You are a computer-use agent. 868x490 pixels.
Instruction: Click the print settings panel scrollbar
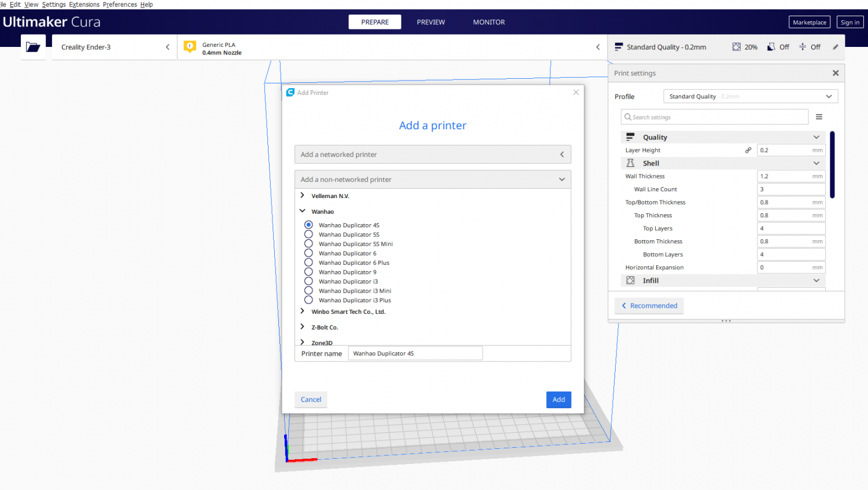(x=832, y=165)
